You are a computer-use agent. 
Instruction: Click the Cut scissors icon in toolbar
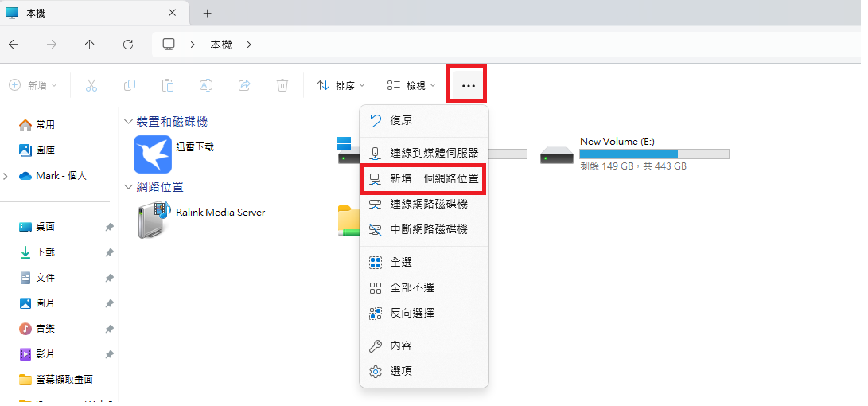[91, 85]
